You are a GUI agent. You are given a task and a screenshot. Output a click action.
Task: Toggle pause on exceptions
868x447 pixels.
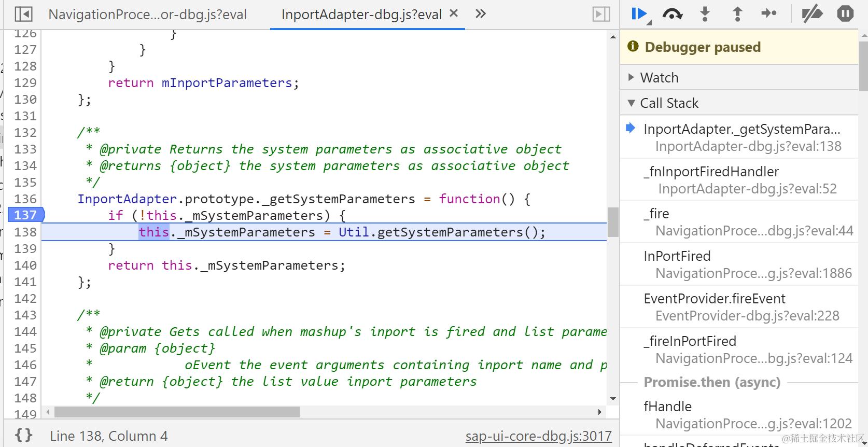coord(845,13)
